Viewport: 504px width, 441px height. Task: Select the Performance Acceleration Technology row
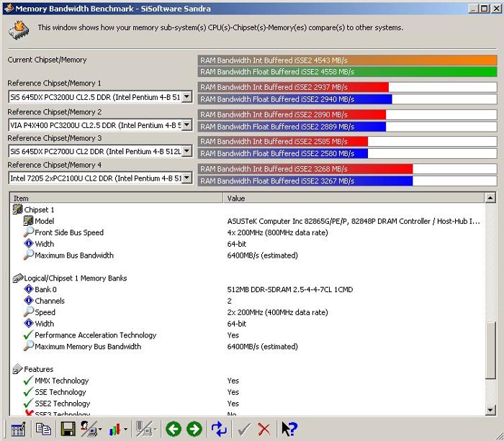coord(248,335)
